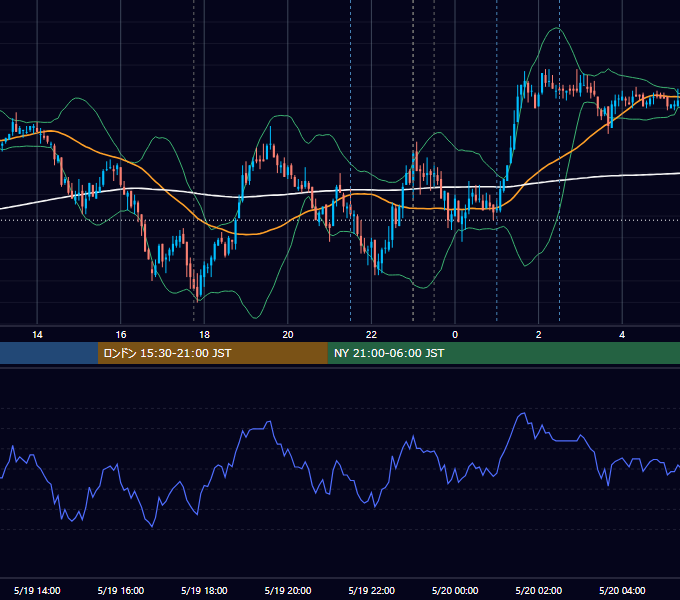680x600 pixels.
Task: Click the 20 hour label on price chart axis
Action: coord(288,335)
